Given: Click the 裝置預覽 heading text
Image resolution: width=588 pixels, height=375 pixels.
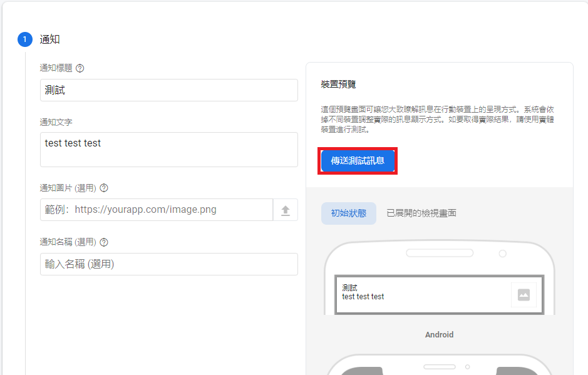Looking at the screenshot, I should coord(338,85).
